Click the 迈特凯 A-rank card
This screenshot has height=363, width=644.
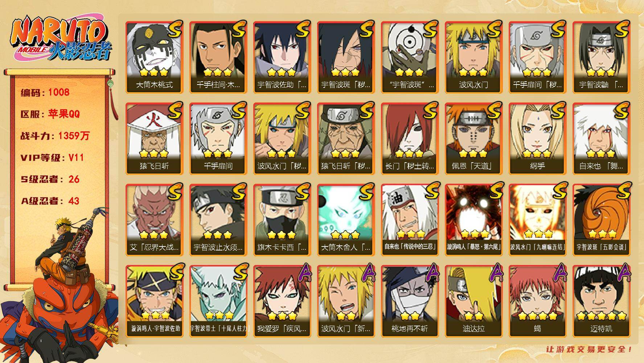coord(601,301)
